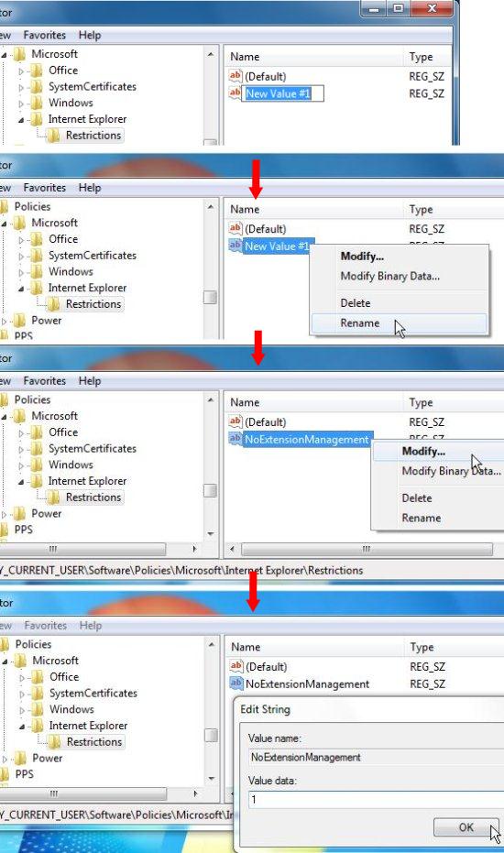Click the Microsoft folder icon in the top screenshot
Image resolution: width=504 pixels, height=853 pixels.
coord(20,54)
